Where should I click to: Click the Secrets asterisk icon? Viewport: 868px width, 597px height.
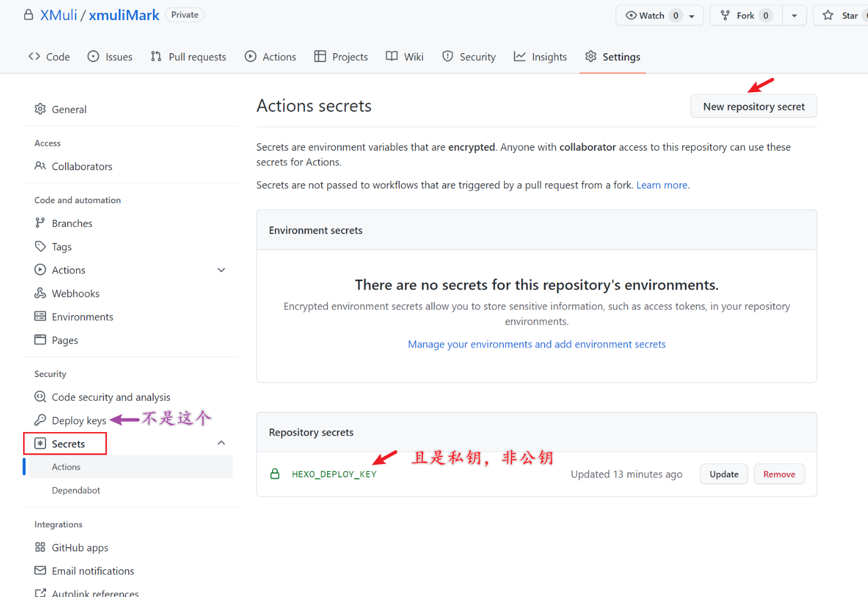point(40,443)
